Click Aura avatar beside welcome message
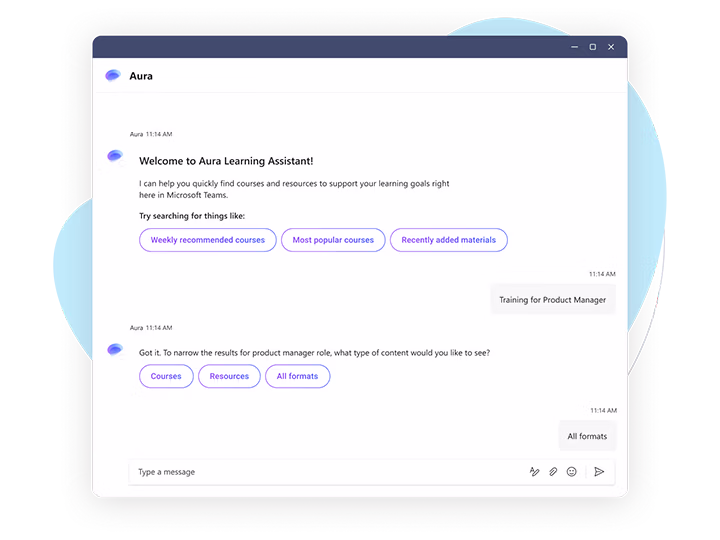This screenshot has width=720, height=540. (115, 156)
